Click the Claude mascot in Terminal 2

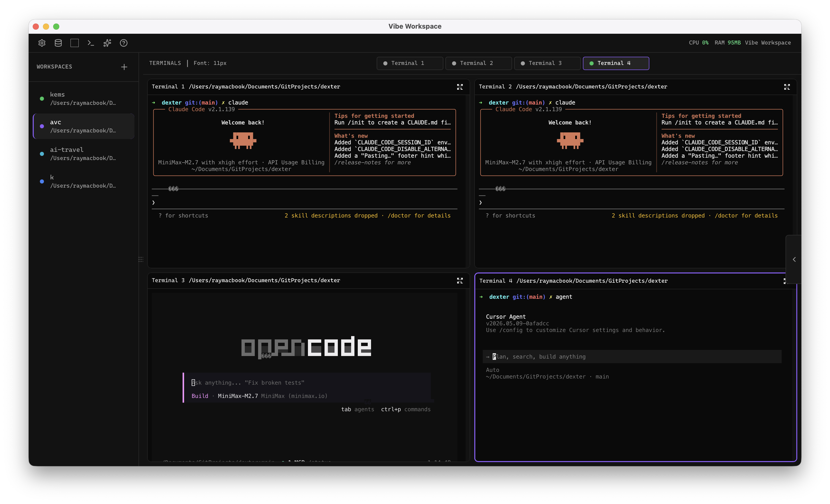pyautogui.click(x=570, y=141)
